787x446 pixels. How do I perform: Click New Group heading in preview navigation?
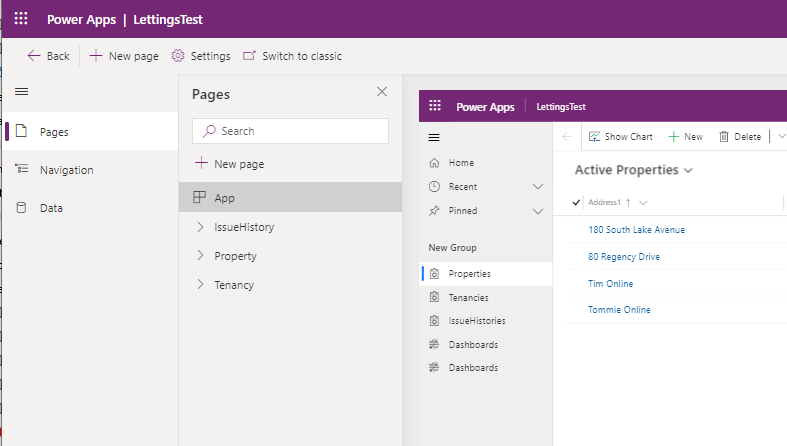[452, 248]
